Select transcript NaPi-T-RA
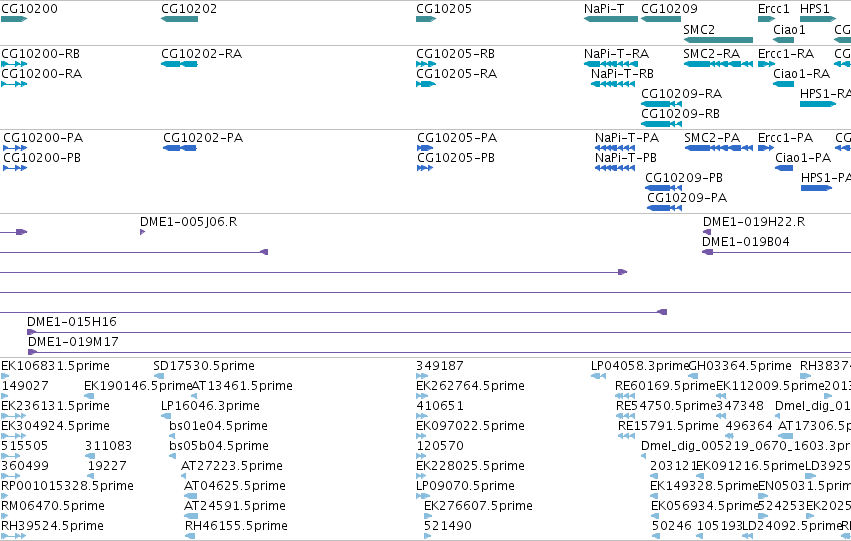This screenshot has height=541, width=851. click(x=617, y=54)
